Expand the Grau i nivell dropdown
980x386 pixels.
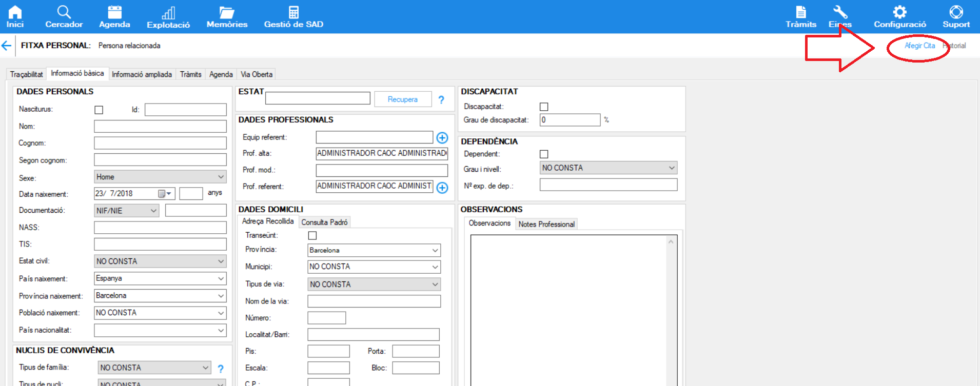(x=671, y=168)
